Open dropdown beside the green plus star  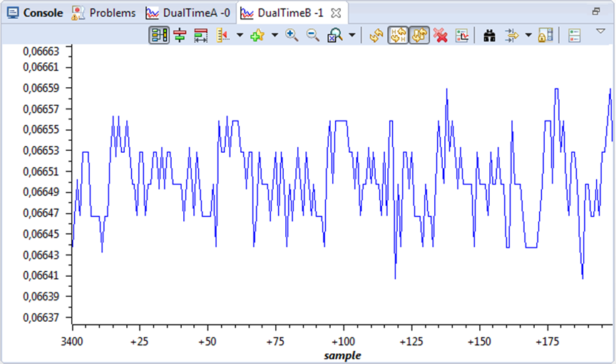click(x=274, y=36)
